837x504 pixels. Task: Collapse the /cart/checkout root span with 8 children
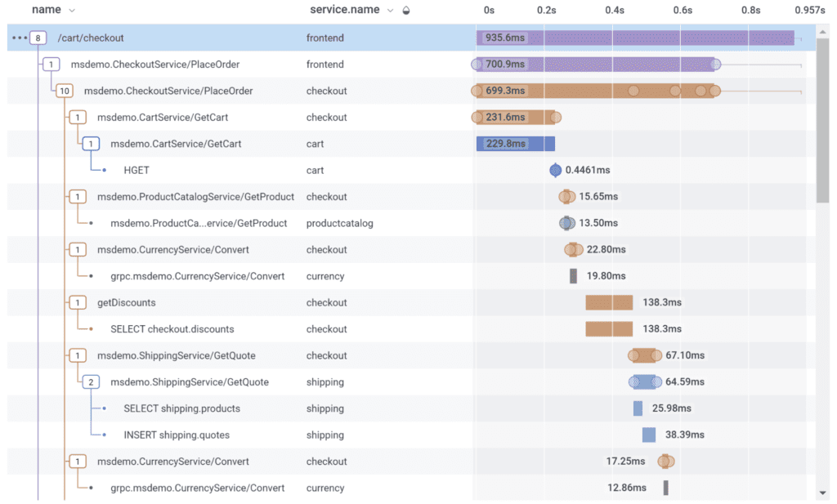(38, 38)
